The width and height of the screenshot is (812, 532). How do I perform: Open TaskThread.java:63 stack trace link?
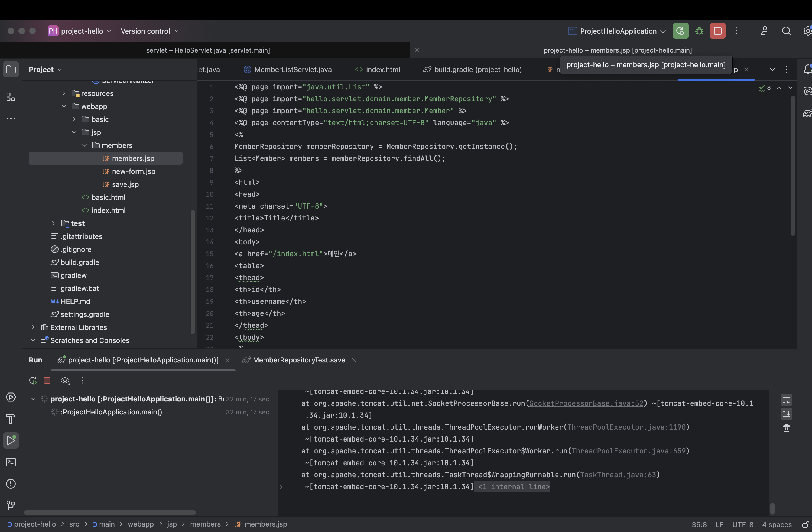pyautogui.click(x=618, y=475)
